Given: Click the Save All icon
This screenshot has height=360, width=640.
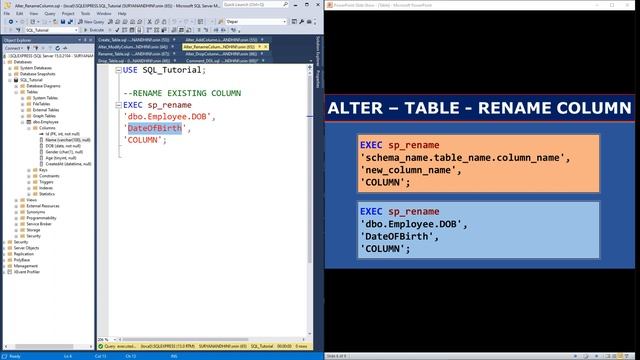Looking at the screenshot, I should (x=70, y=22).
